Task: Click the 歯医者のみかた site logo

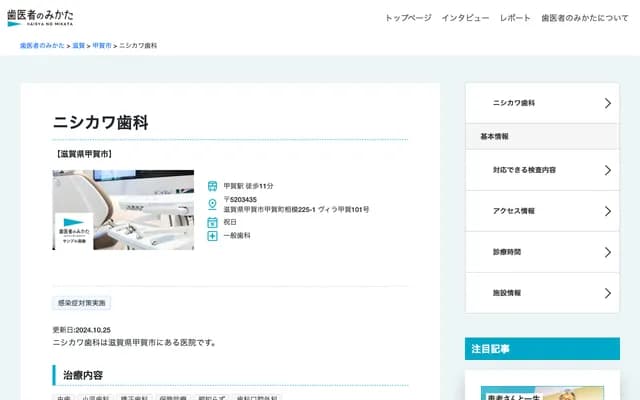Action: tap(40, 18)
